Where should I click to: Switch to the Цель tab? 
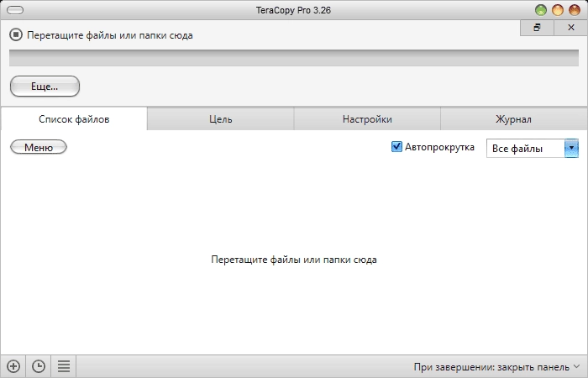tap(220, 119)
